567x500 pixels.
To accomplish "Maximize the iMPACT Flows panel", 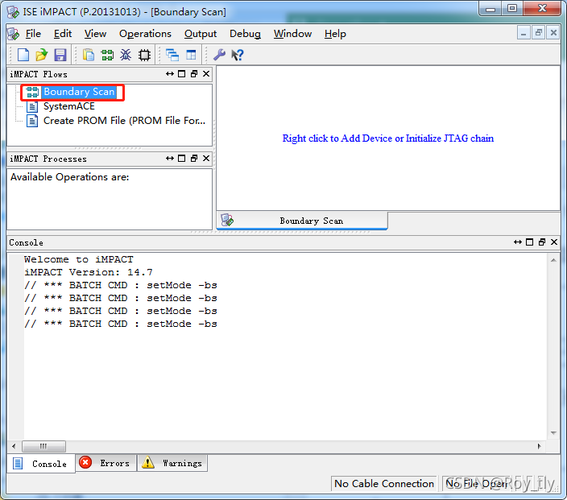I will coord(182,74).
